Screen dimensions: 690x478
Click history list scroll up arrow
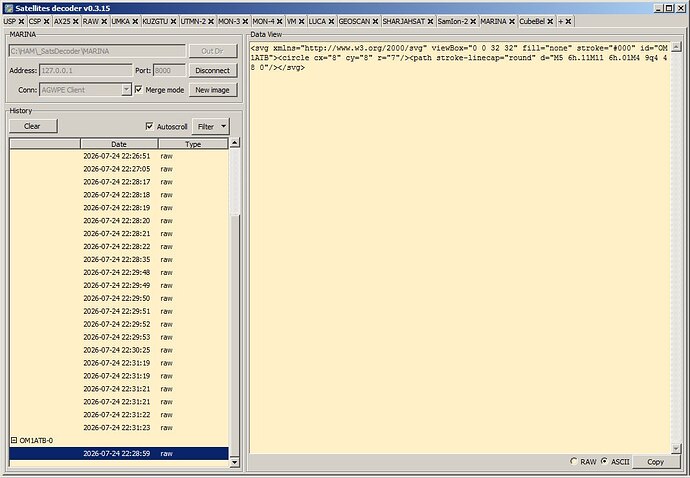[x=235, y=143]
